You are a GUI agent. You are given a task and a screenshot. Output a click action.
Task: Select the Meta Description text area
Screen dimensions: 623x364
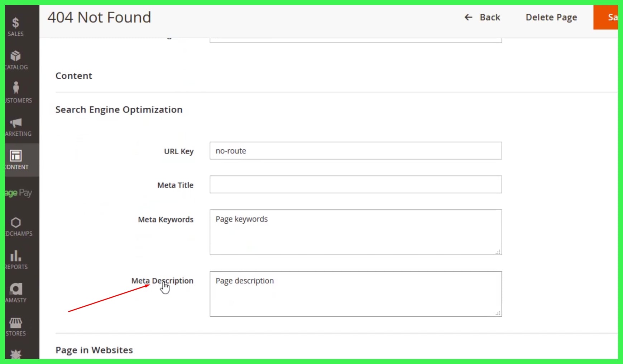(355, 293)
